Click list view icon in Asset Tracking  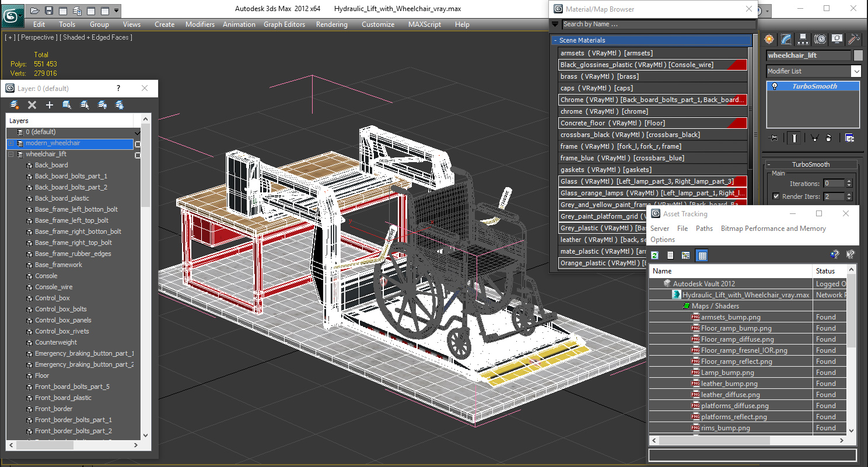click(x=670, y=255)
